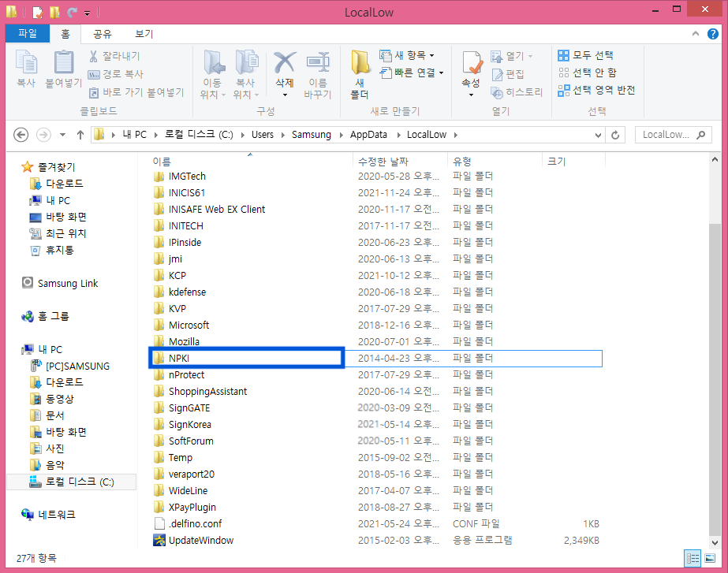Switch to the View (보기) tab
This screenshot has height=573, width=728.
point(144,33)
